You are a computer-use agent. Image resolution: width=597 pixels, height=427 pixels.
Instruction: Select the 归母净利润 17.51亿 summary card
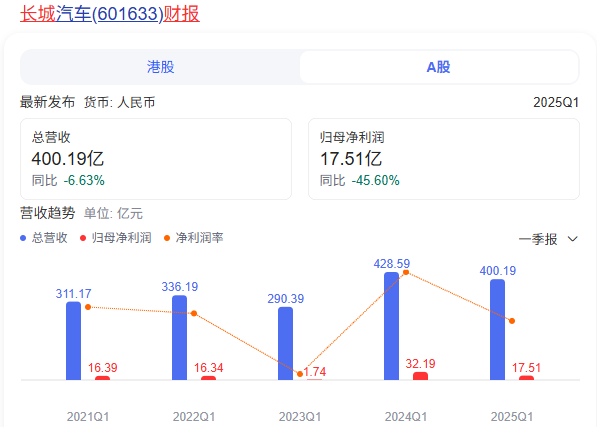click(444, 159)
